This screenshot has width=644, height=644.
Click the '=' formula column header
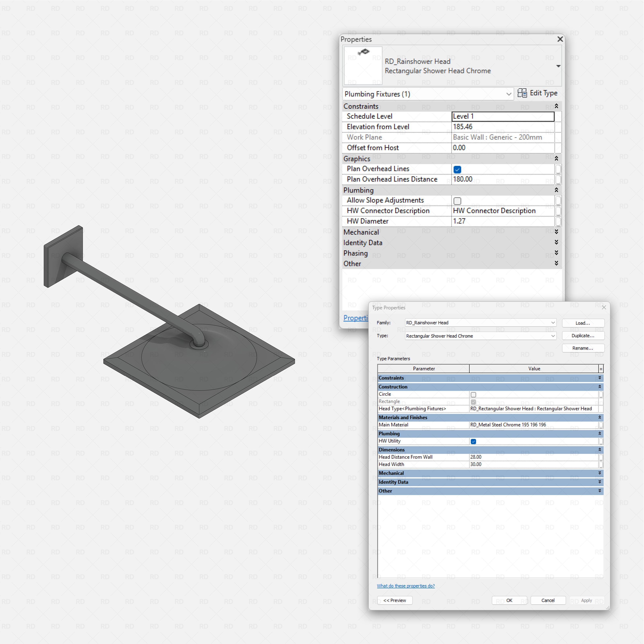pos(601,369)
